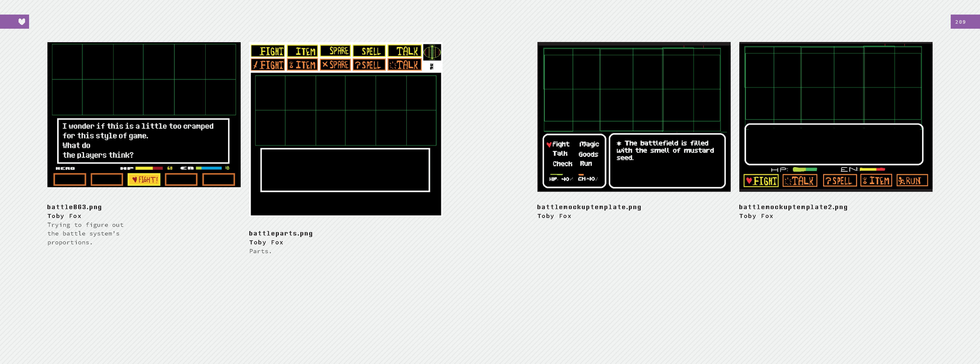Viewport: 980px width, 364px height.
Task: Select the yellow FIGHT button in battleparts.png
Action: (268, 51)
